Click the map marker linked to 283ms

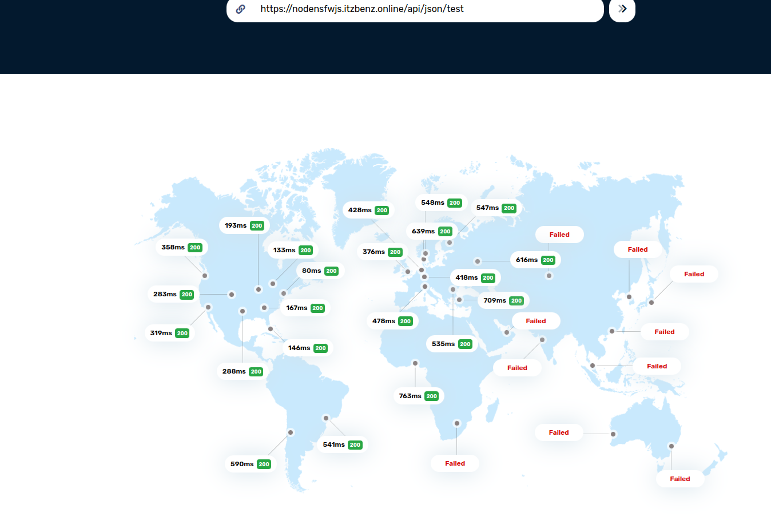click(x=232, y=295)
